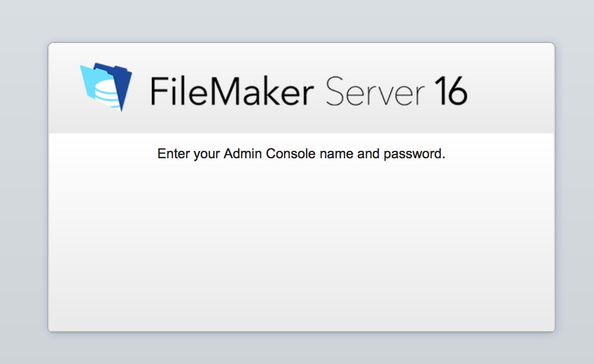Select the database cylinder inside the logo

pos(106,93)
